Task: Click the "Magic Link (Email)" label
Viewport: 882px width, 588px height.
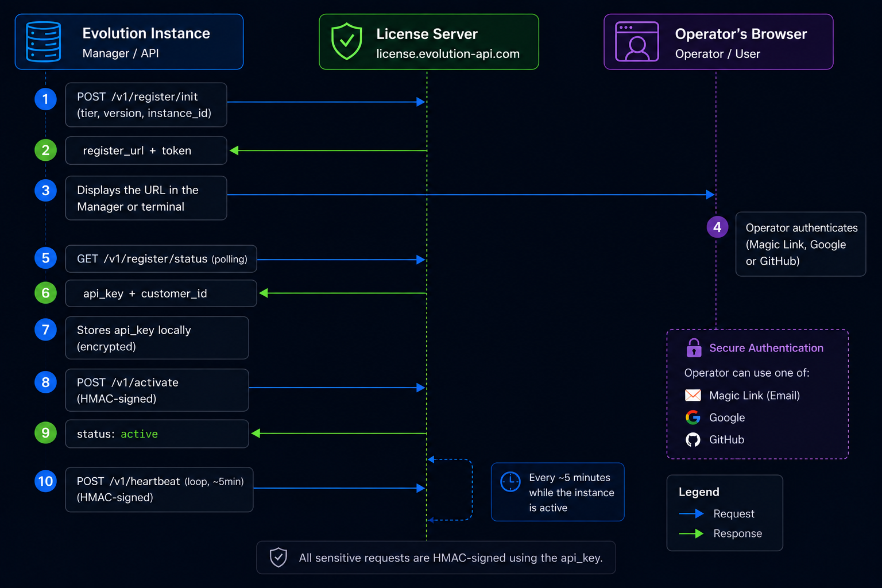Action: [754, 395]
